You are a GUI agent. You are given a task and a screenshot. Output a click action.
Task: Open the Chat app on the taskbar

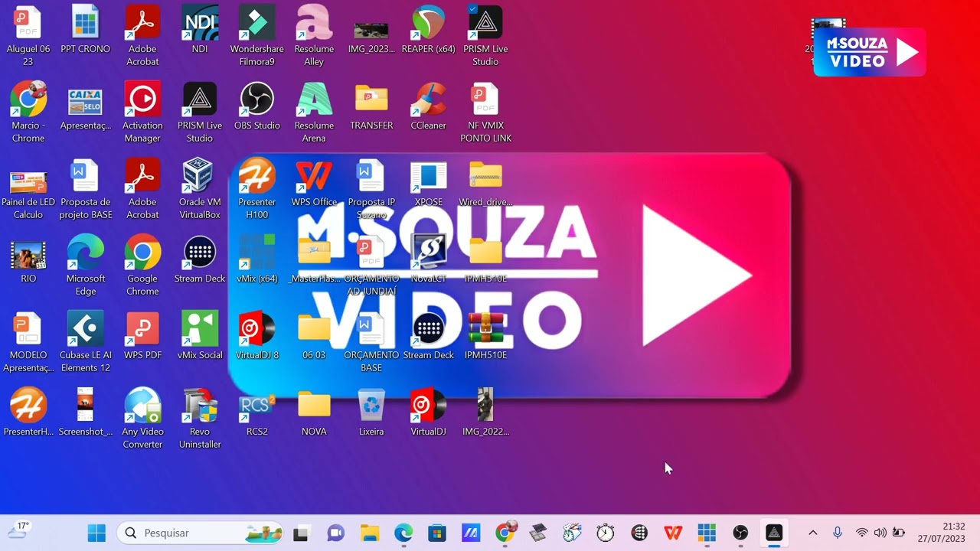335,533
